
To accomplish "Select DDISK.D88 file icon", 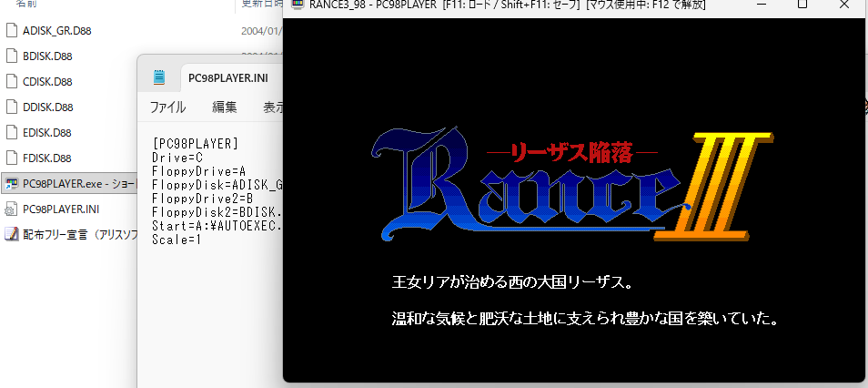I will coord(12,107).
